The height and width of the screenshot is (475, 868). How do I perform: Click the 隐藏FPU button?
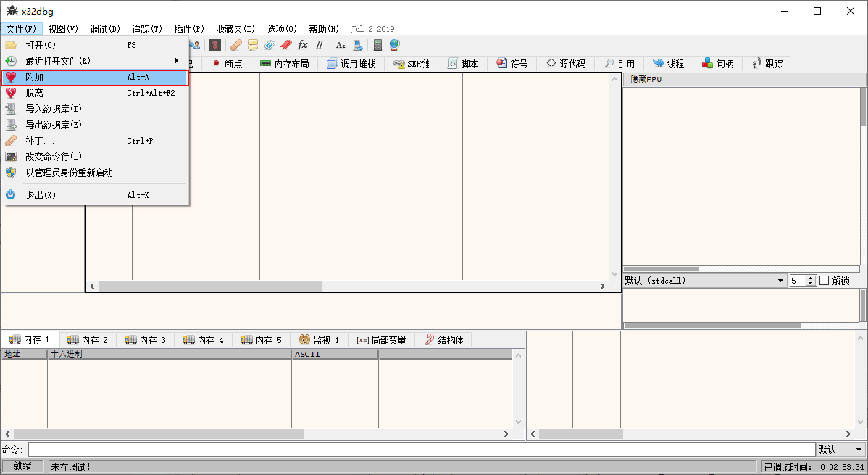[646, 79]
